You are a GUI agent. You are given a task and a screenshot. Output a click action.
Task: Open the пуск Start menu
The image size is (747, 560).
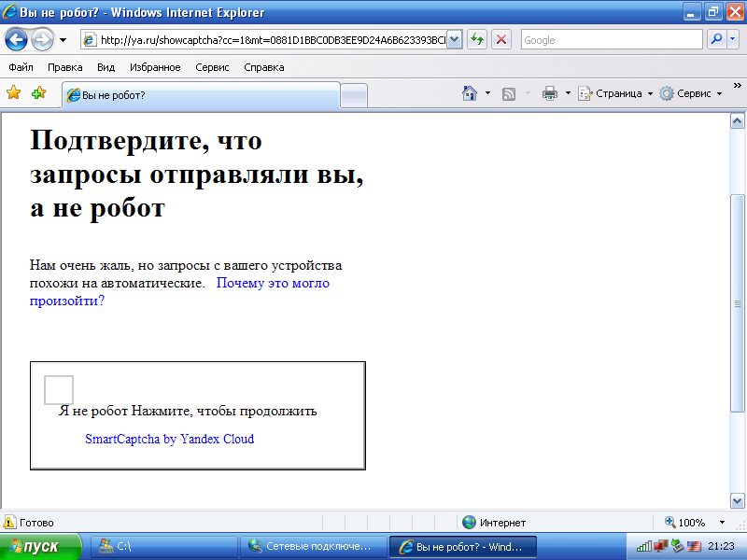tap(40, 546)
